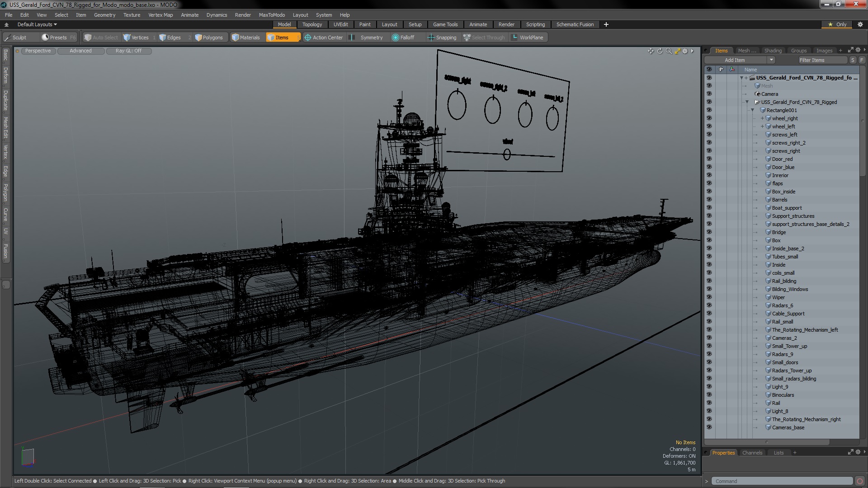This screenshot has width=868, height=488.
Task: Click the Items list vertical scrollbar
Action: (x=863, y=121)
